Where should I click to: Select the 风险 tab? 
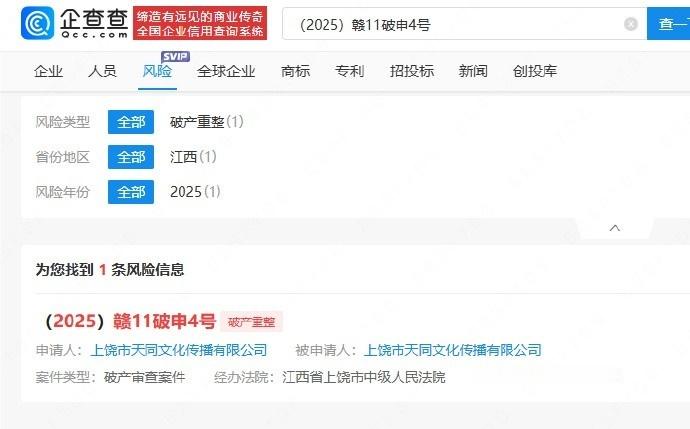point(157,71)
